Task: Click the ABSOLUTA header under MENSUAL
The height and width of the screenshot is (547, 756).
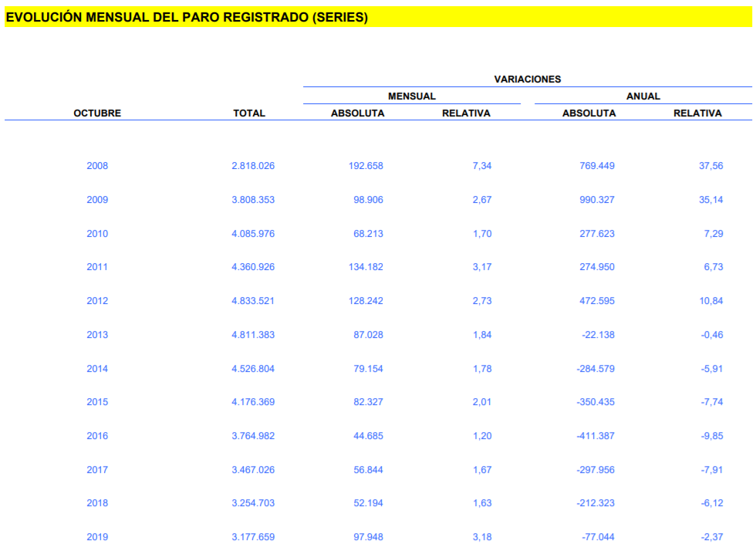Action: pyautogui.click(x=357, y=113)
